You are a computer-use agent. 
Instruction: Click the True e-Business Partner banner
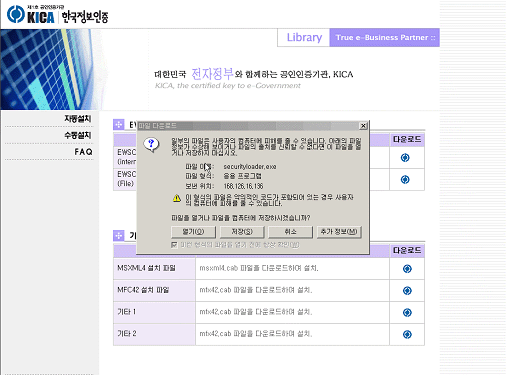385,37
